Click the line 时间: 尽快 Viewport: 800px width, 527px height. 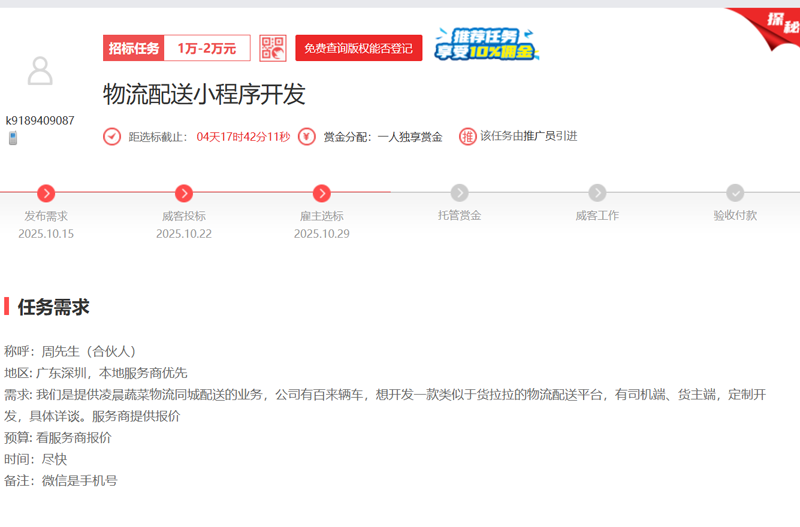point(36,459)
